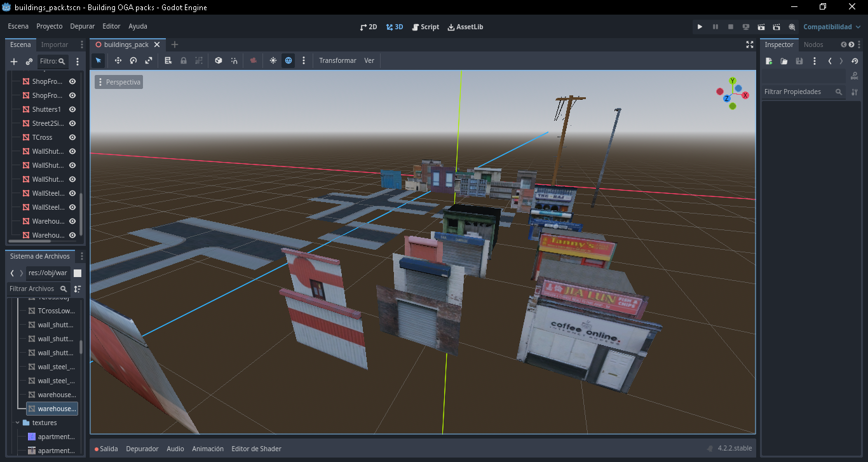The image size is (868, 462).
Task: Click the Stop running project icon
Action: pyautogui.click(x=731, y=27)
